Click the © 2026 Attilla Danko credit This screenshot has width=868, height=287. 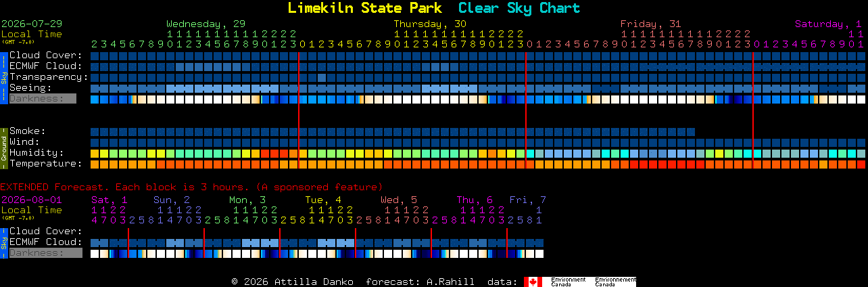tap(292, 282)
